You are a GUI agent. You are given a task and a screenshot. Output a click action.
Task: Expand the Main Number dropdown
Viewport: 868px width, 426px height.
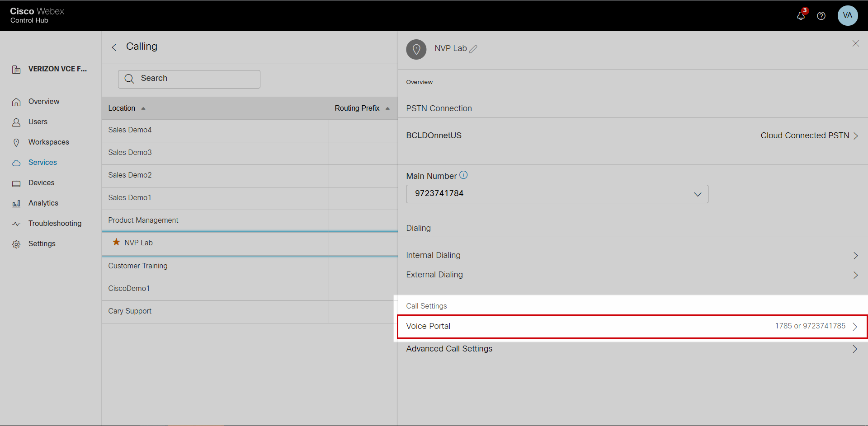click(x=697, y=194)
